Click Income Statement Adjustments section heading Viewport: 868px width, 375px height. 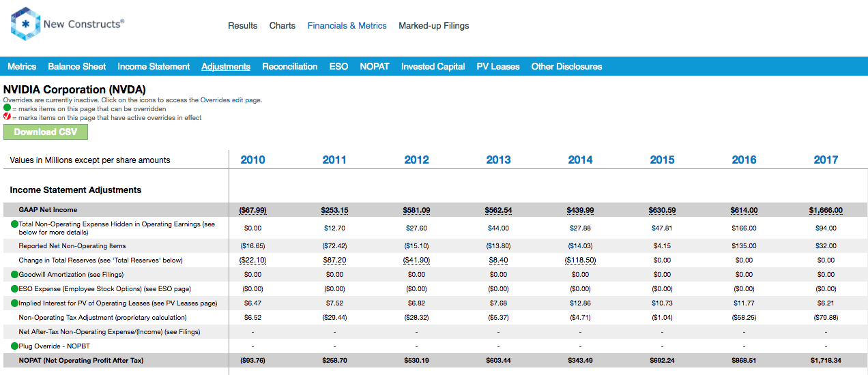(x=76, y=190)
